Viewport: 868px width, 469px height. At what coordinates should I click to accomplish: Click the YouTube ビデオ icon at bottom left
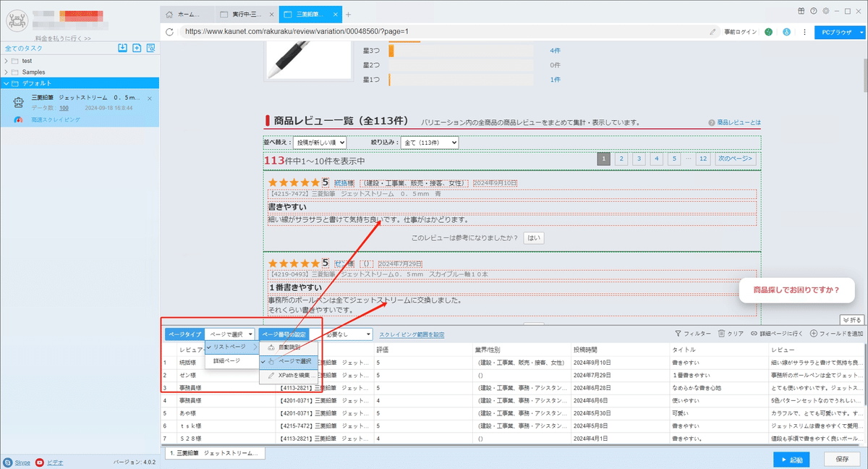[40, 462]
